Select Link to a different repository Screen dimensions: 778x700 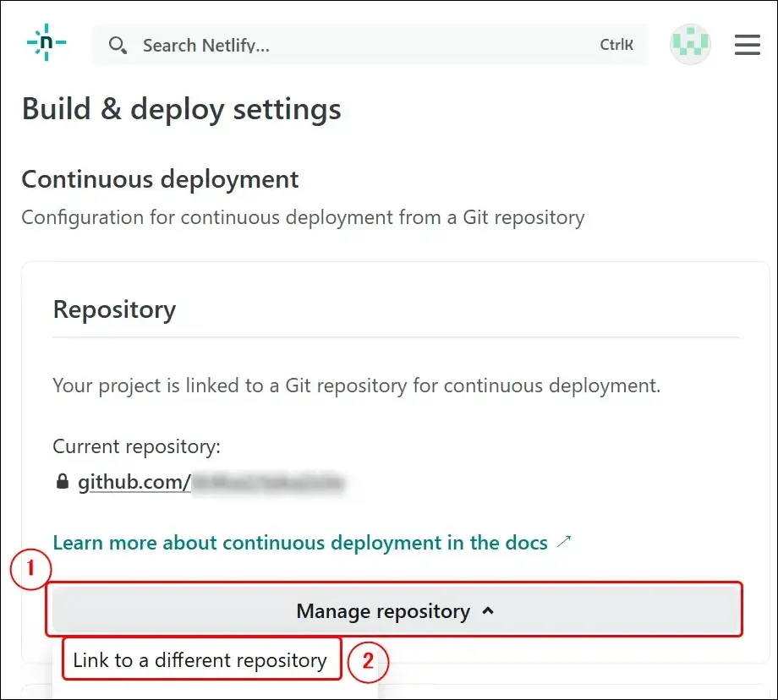click(200, 660)
